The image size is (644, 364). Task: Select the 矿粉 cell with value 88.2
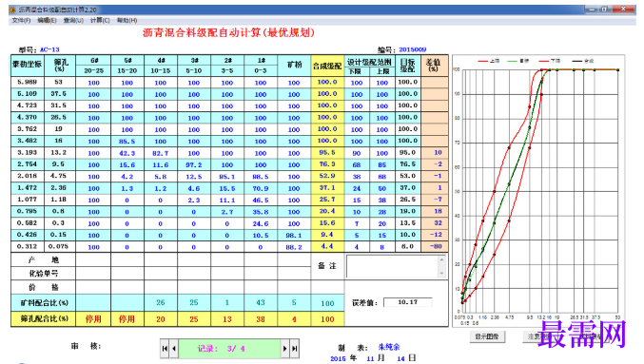294,247
